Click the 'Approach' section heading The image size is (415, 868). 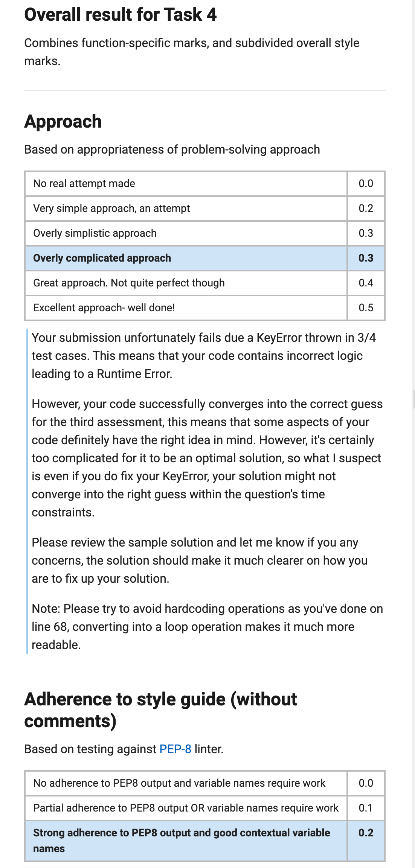pyautogui.click(x=63, y=122)
